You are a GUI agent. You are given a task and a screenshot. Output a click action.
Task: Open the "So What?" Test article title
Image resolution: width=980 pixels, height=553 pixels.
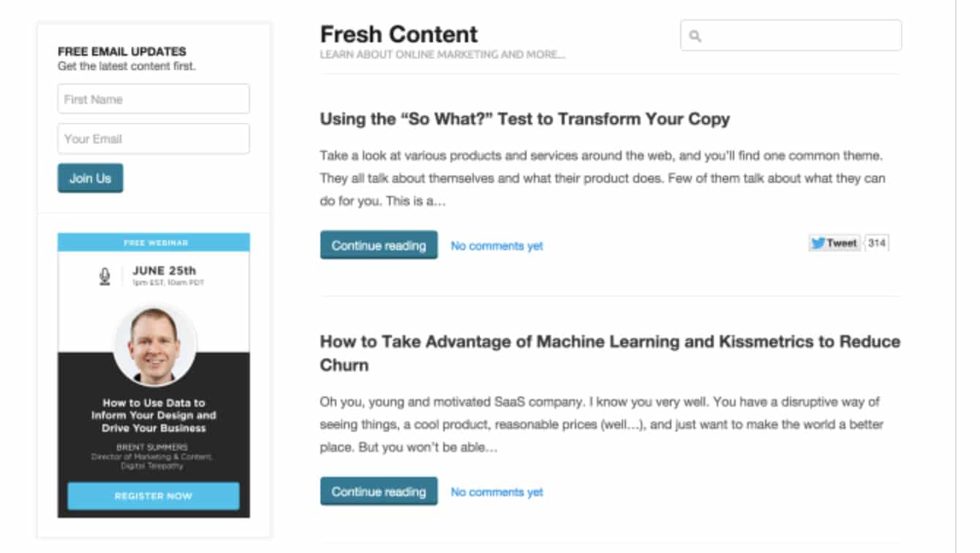click(x=524, y=119)
